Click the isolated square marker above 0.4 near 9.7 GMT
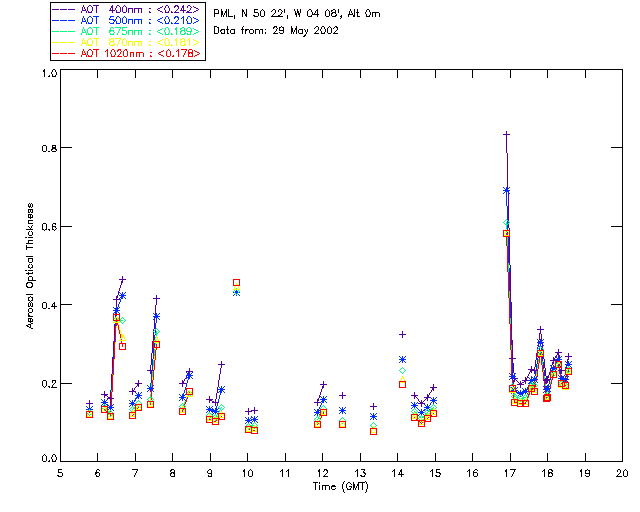Viewport: 640px width, 512px height. 236,283
